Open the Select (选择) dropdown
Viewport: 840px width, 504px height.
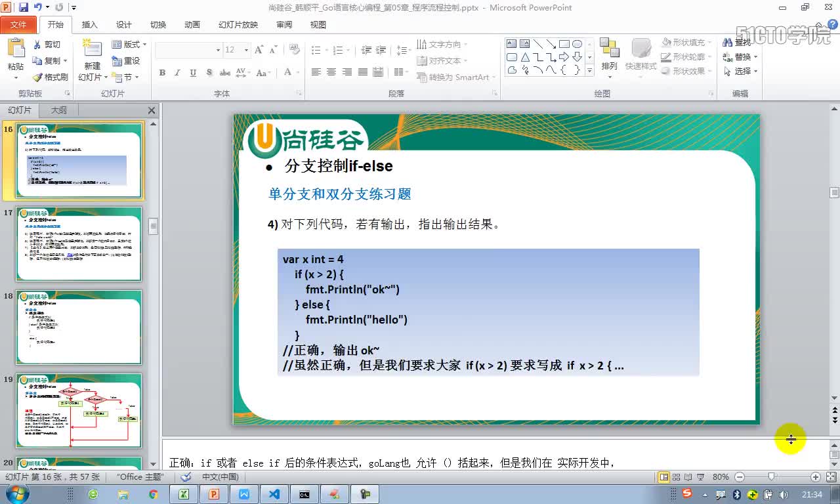coord(741,72)
